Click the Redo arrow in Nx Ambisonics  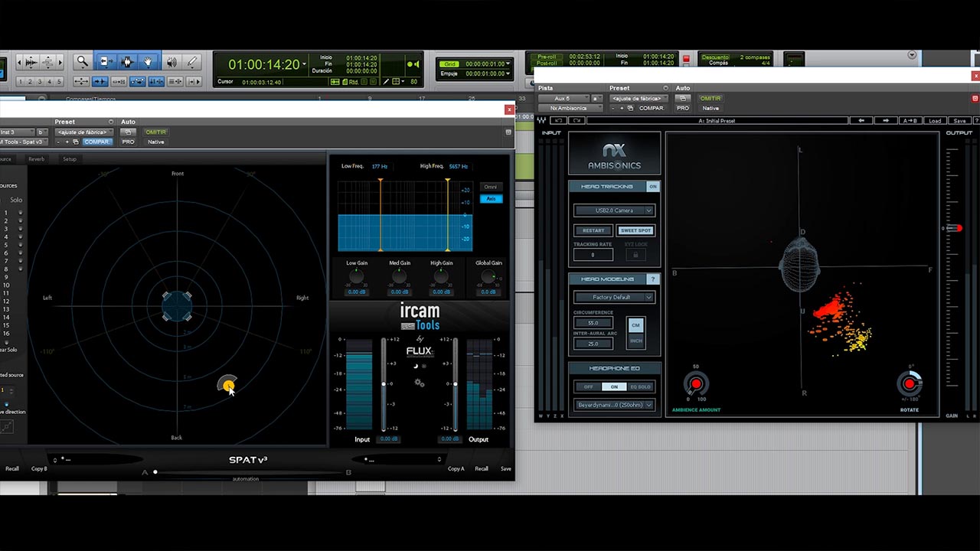coord(576,120)
